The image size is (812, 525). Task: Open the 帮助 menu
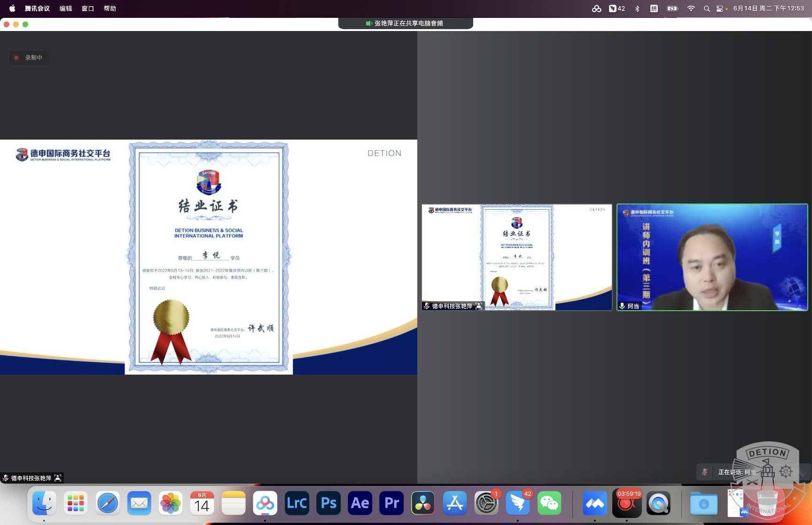click(110, 8)
